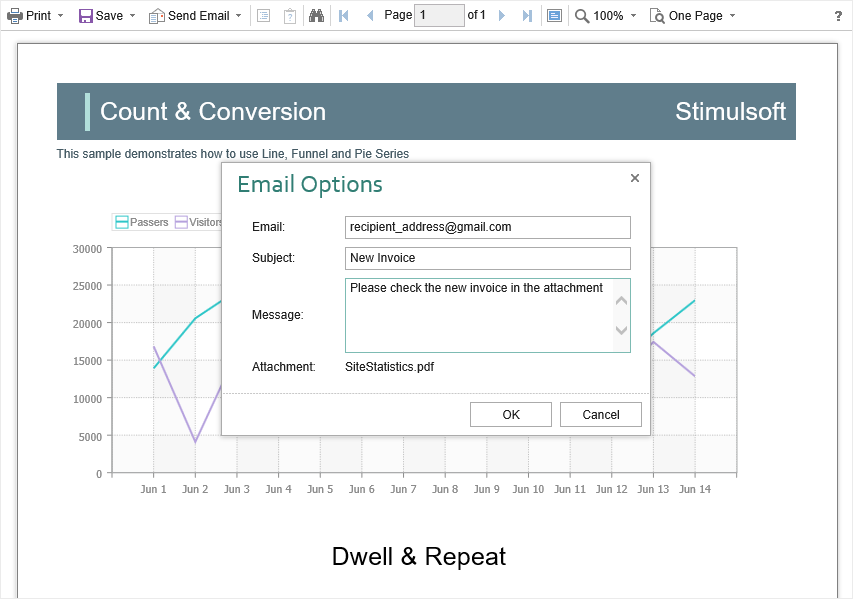Cancel the Email Options dialog
Viewport: 853px width, 599px height.
600,415
